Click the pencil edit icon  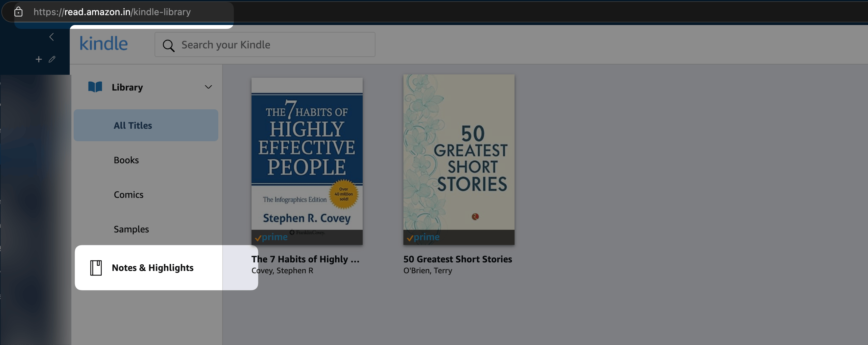pyautogui.click(x=52, y=59)
